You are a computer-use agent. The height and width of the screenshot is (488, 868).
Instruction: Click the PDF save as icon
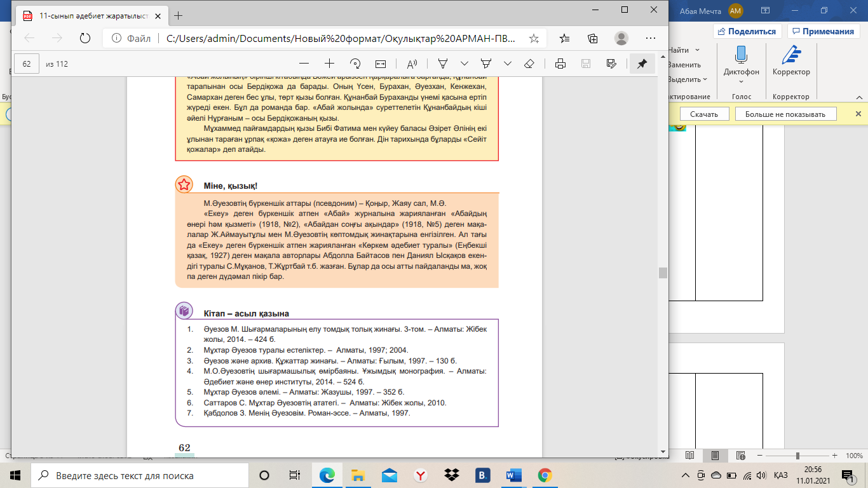point(611,64)
